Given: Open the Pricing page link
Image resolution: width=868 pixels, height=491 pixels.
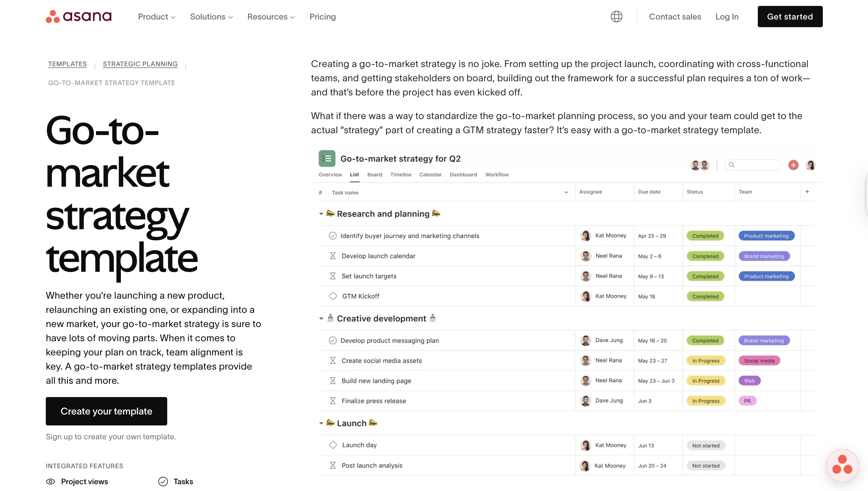Looking at the screenshot, I should coord(322,17).
